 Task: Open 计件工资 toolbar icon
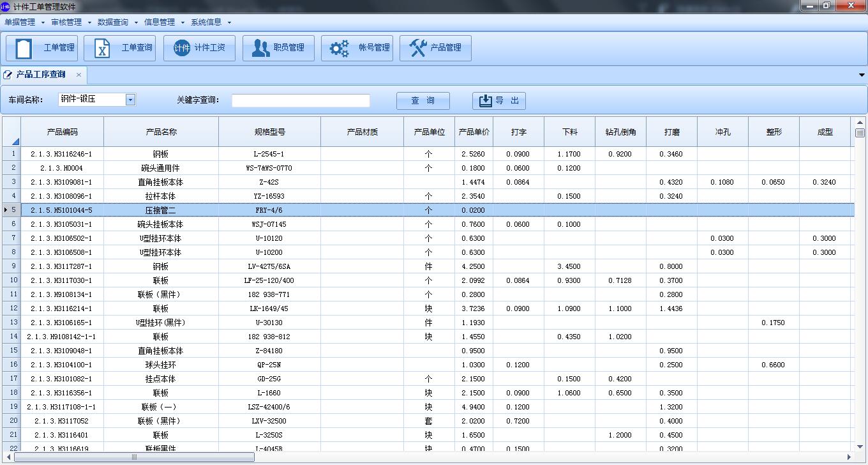pyautogui.click(x=199, y=48)
